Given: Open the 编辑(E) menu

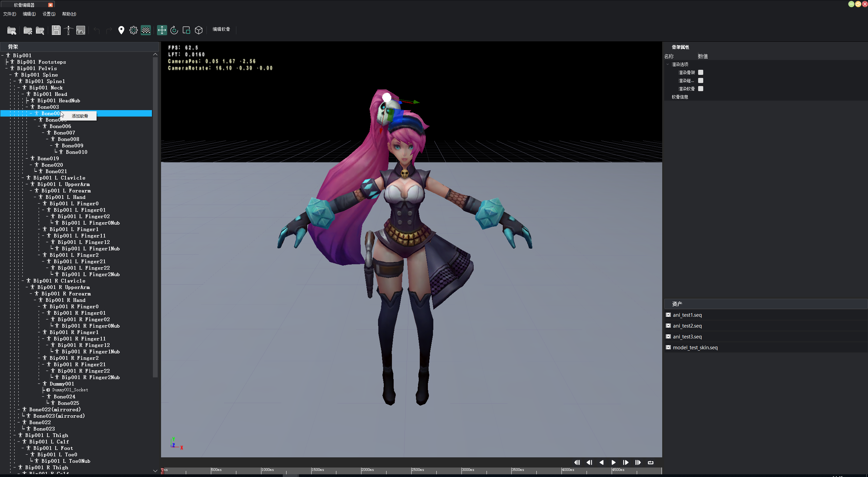Looking at the screenshot, I should 29,14.
